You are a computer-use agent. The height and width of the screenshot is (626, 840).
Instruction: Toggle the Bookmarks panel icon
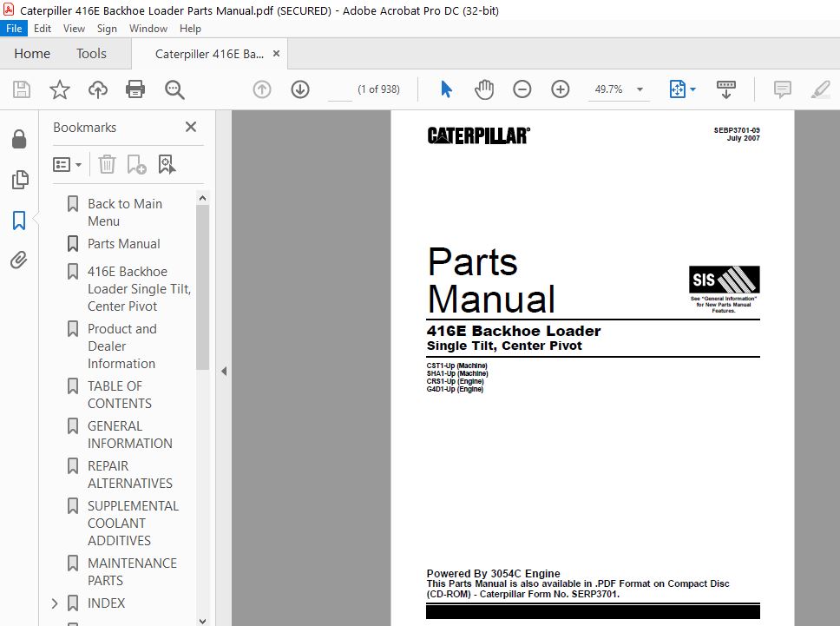point(19,220)
